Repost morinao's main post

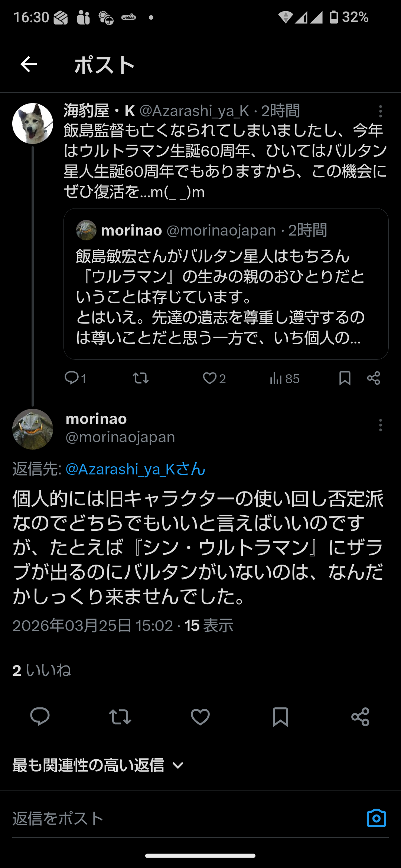coord(120,716)
